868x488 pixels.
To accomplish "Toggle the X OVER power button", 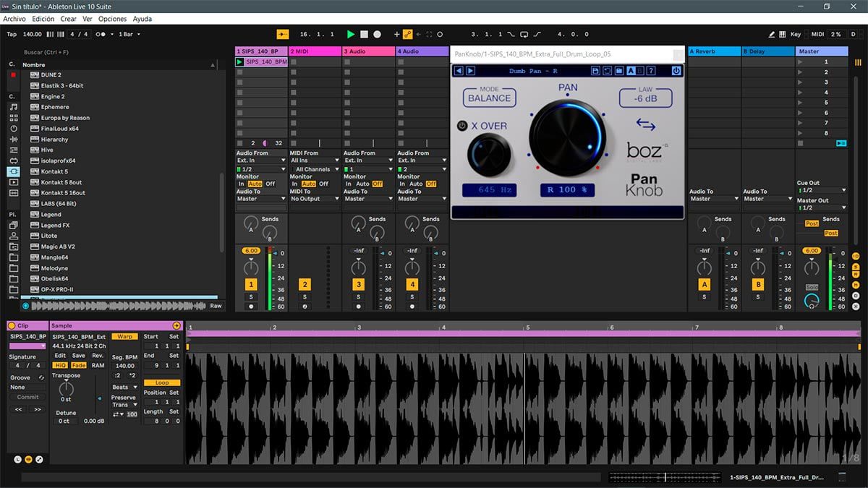I will [x=462, y=126].
